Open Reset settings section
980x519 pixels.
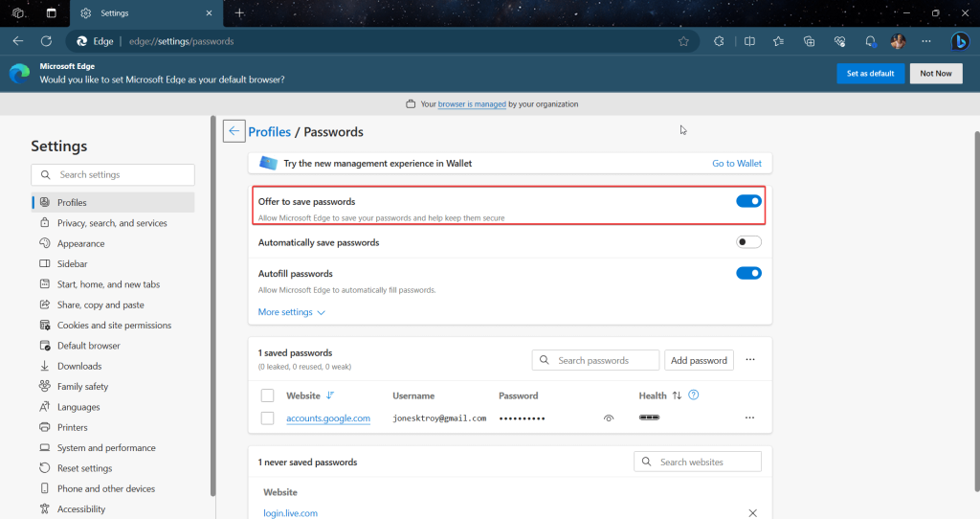click(113, 467)
